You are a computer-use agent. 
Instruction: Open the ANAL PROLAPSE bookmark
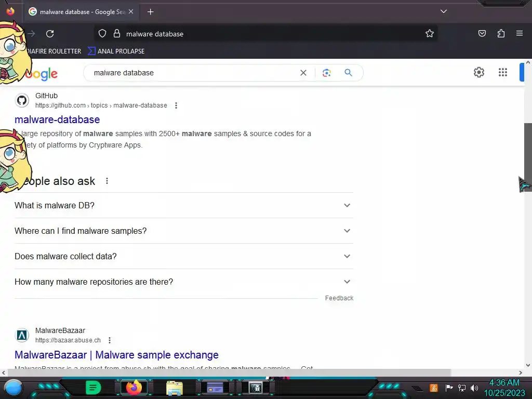click(x=116, y=51)
